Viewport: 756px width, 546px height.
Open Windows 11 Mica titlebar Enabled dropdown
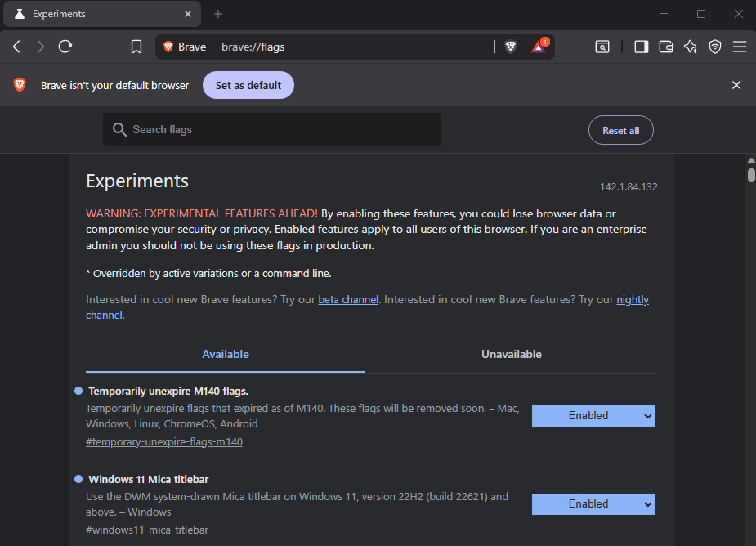(593, 504)
